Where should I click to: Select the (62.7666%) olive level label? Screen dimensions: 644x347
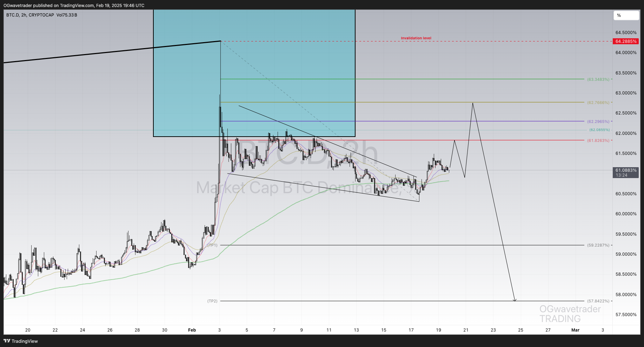coord(598,103)
